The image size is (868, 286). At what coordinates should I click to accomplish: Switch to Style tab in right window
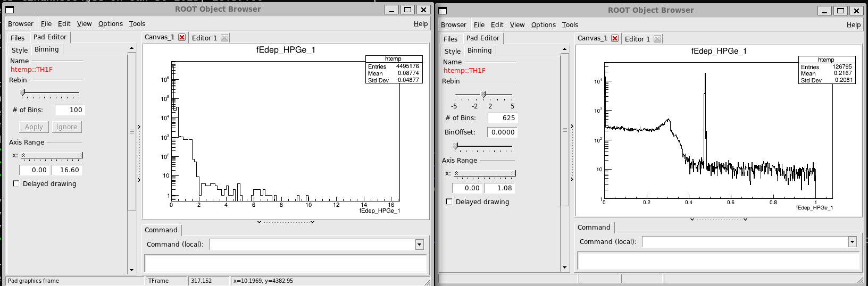[x=453, y=51]
